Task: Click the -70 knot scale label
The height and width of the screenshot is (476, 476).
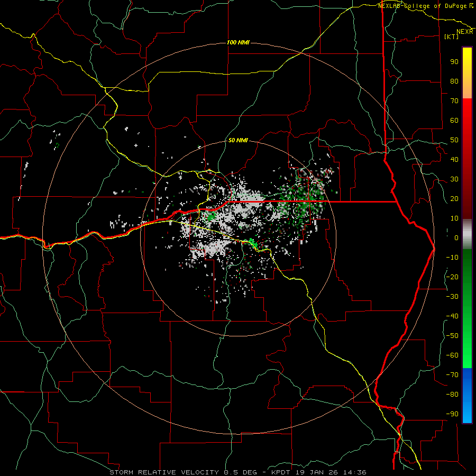Action: coord(452,375)
